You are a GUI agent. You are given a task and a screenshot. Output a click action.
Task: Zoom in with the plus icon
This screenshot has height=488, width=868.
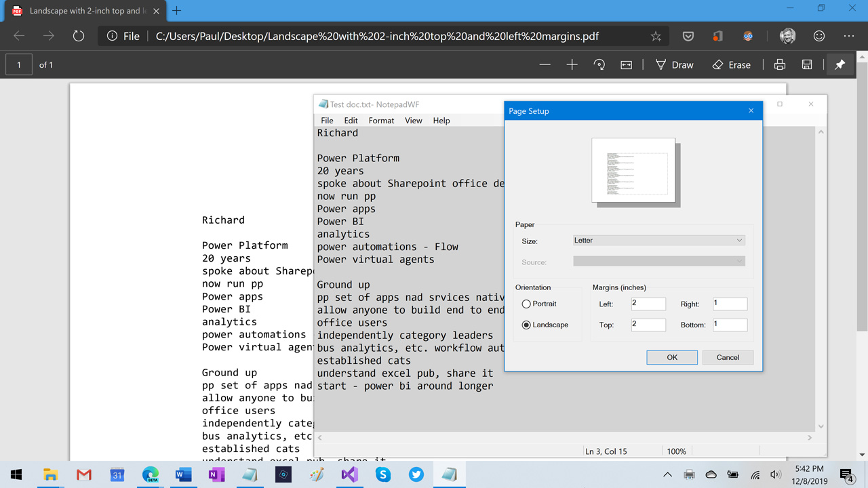(572, 65)
